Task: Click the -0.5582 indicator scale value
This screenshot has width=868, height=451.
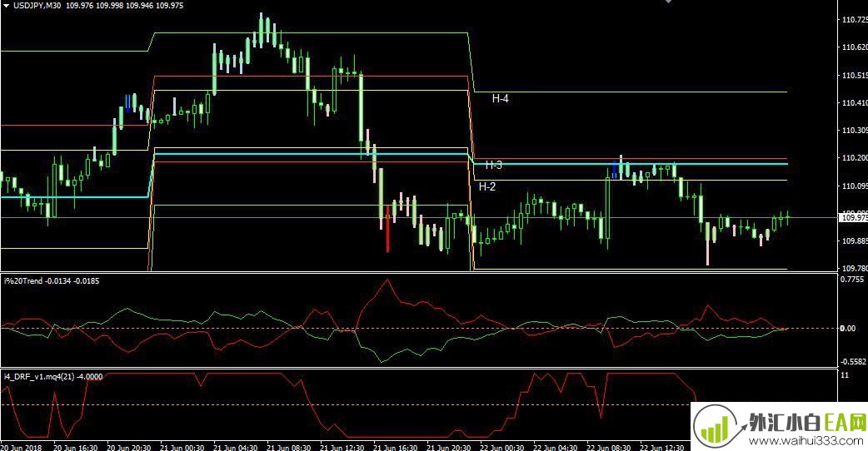Action: 852,361
